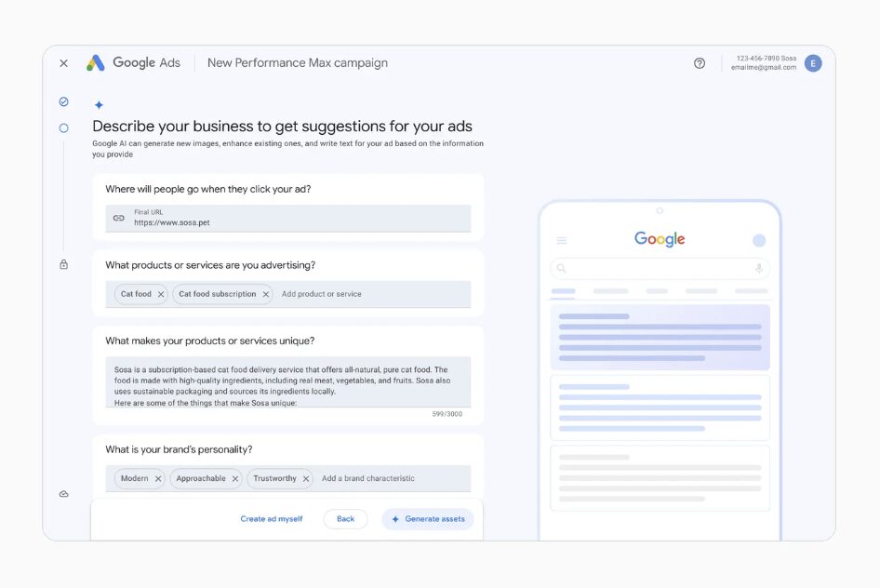
Task: Remove the Approachable brand characteristic
Action: click(x=235, y=479)
